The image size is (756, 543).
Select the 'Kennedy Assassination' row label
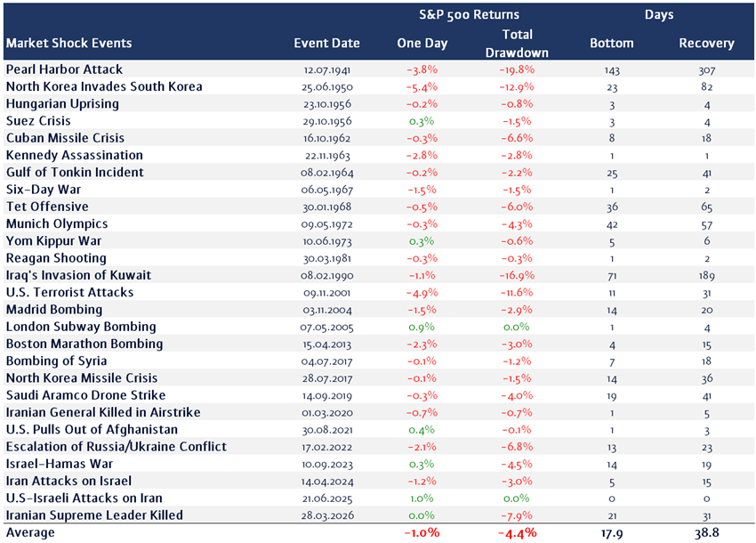(x=74, y=156)
